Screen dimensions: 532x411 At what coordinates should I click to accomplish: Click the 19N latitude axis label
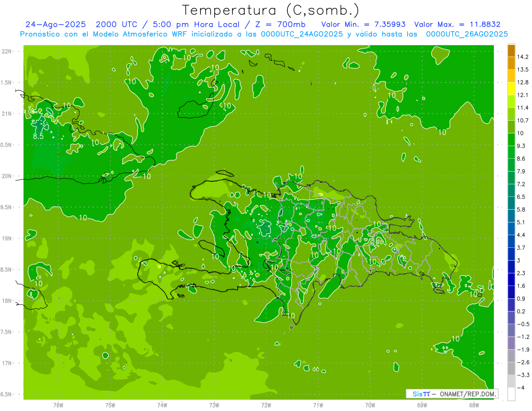pos(8,239)
